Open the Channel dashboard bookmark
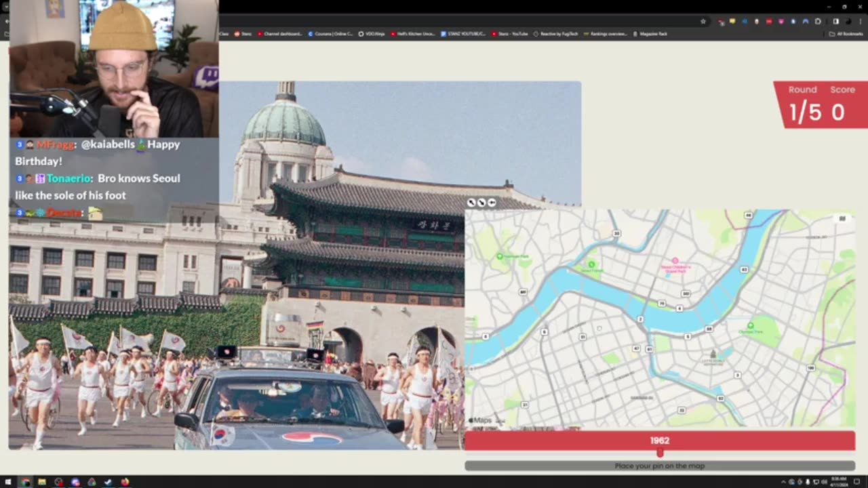The image size is (868, 488). tap(279, 33)
